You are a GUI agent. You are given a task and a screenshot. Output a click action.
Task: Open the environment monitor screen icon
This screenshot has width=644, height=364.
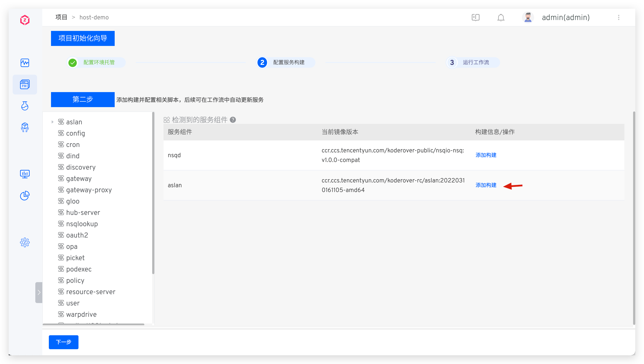pyautogui.click(x=25, y=174)
